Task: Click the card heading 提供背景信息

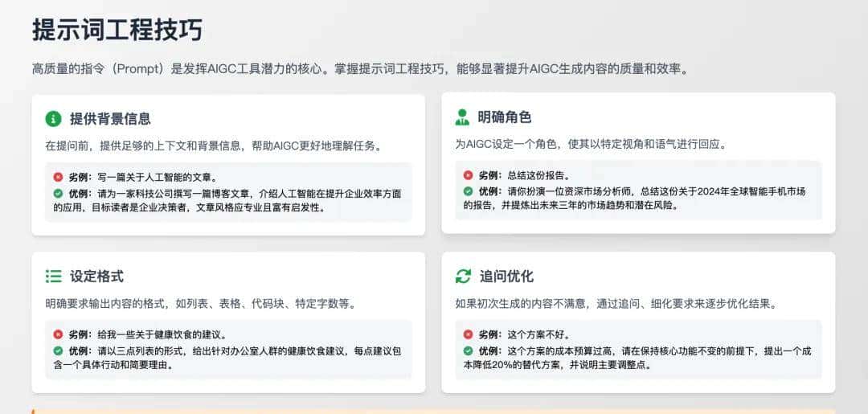Action: tap(110, 118)
